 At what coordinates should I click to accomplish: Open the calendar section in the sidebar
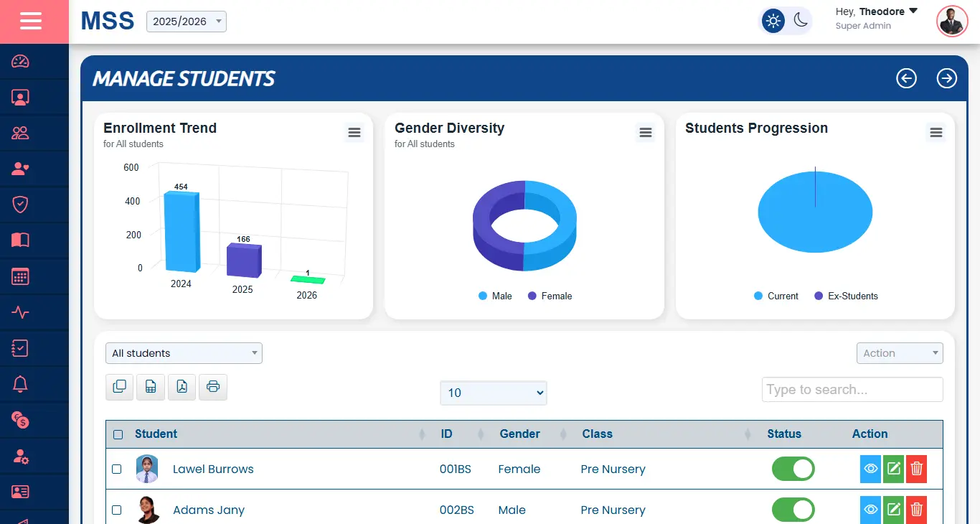pyautogui.click(x=18, y=276)
